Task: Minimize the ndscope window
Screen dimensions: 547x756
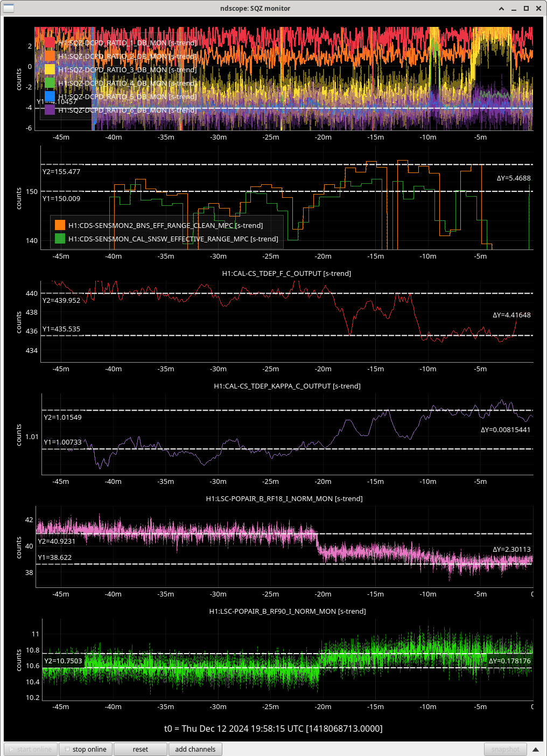Action: 514,8
